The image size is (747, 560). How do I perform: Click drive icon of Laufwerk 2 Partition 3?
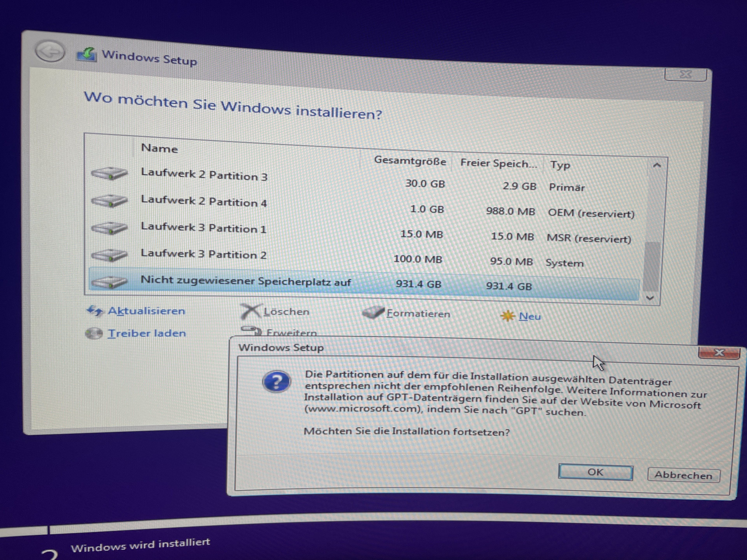tap(109, 173)
